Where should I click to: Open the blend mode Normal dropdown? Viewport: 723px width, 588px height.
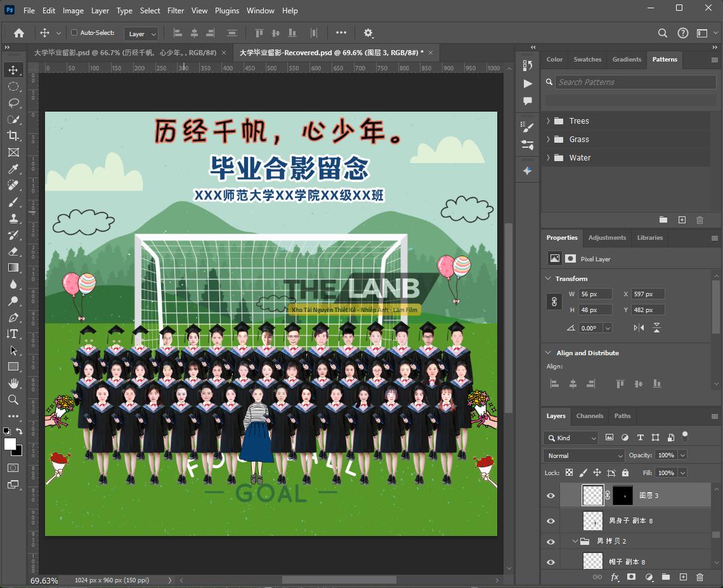(x=583, y=455)
